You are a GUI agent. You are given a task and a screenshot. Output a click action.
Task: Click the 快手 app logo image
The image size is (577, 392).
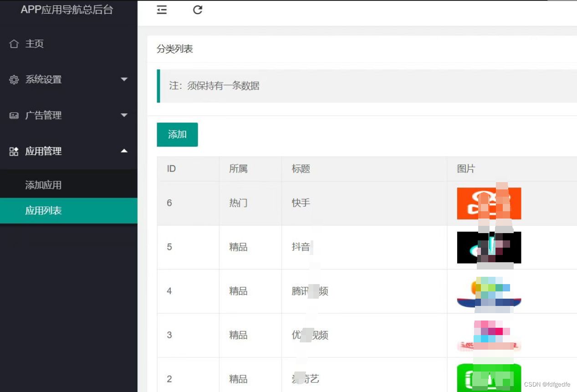click(x=489, y=203)
